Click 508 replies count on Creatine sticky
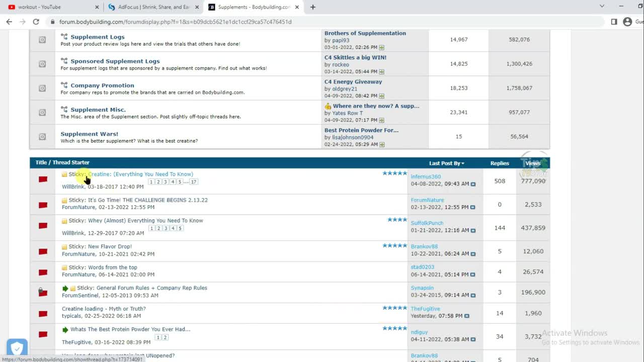 tap(500, 181)
